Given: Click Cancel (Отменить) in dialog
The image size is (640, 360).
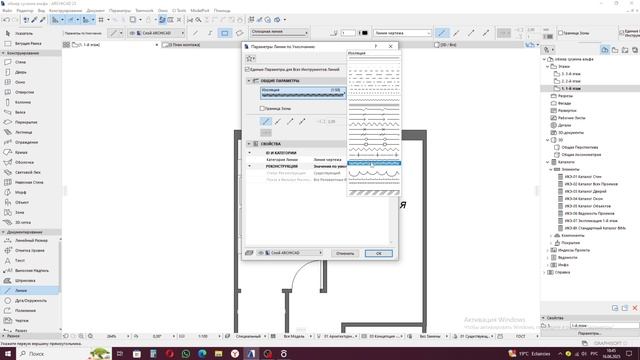Looking at the screenshot, I should coord(345,253).
